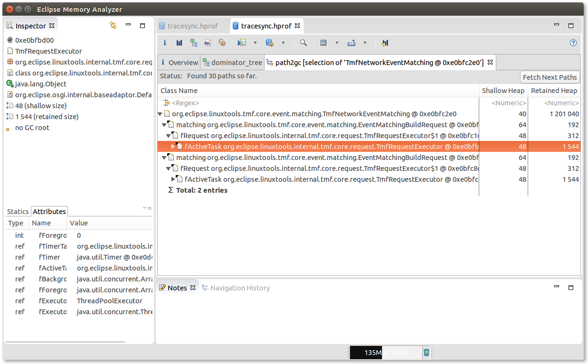Click the find object magnifier icon
This screenshot has height=364, width=588.
(303, 43)
